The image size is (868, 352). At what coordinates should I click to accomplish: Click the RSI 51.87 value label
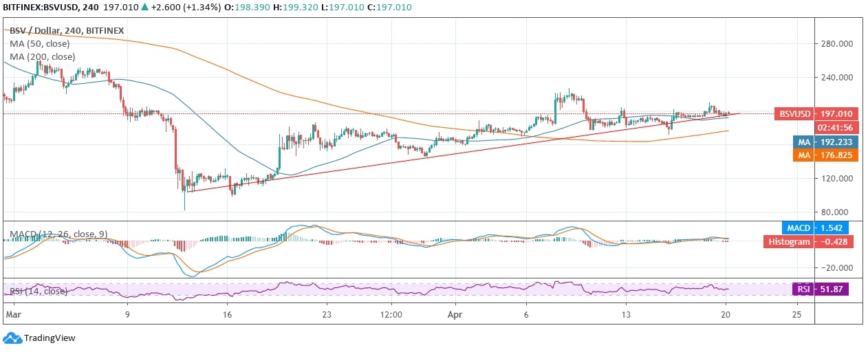[x=821, y=289]
